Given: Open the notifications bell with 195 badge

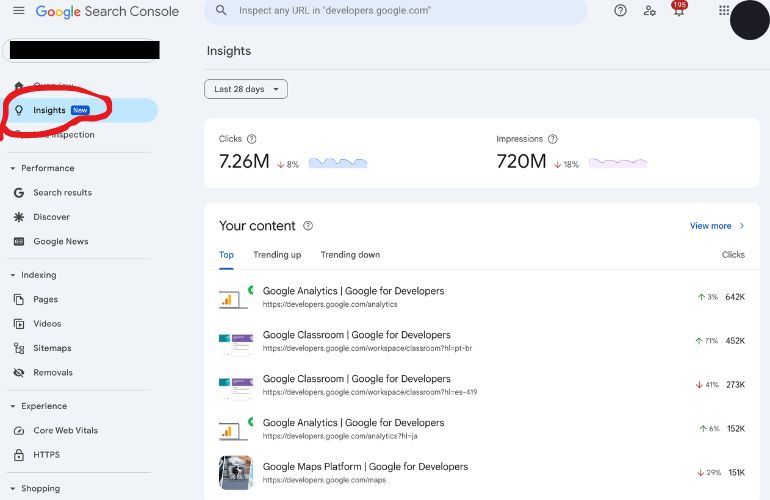Looking at the screenshot, I should pos(679,9).
